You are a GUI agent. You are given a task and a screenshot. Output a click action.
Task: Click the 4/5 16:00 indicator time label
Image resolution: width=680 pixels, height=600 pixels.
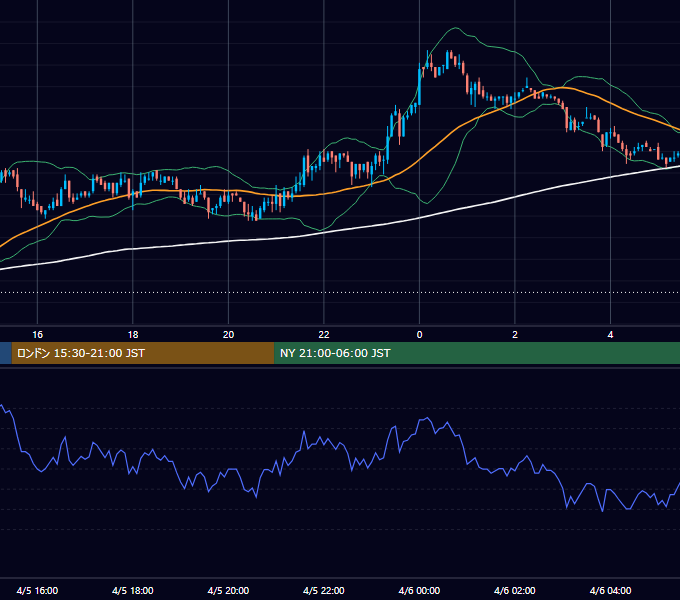pos(37,590)
